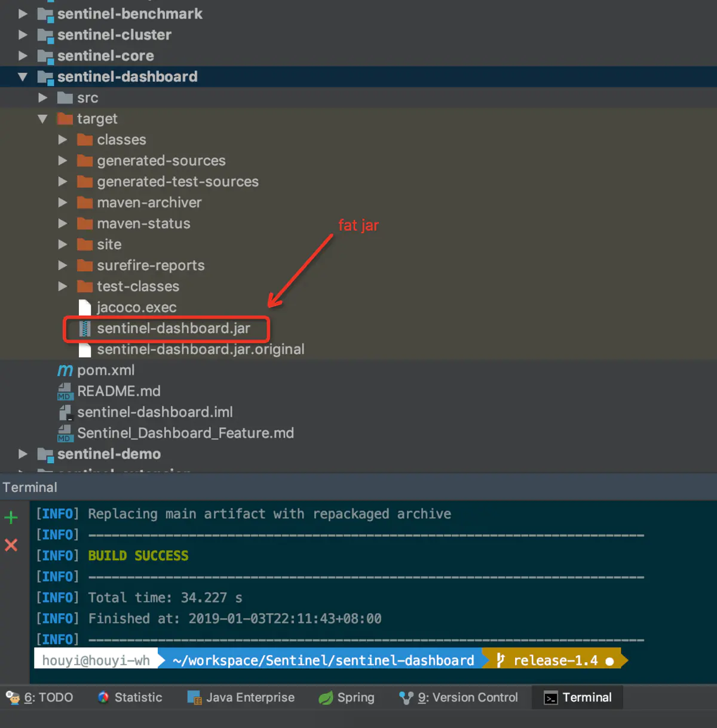Click the Sentinel_Dashboard_Feature.md markdown icon
The height and width of the screenshot is (728, 717).
point(65,433)
